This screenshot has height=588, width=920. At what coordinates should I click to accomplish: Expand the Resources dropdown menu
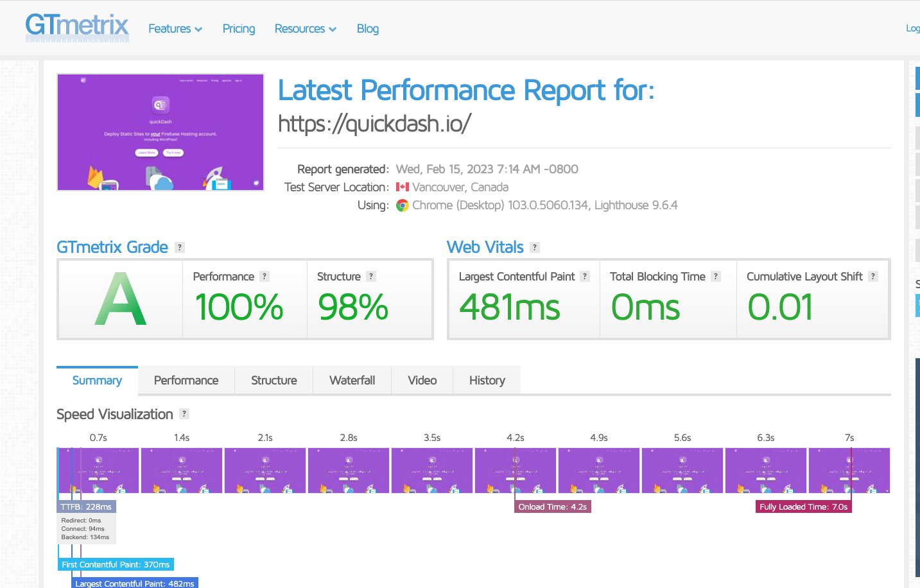click(x=305, y=29)
